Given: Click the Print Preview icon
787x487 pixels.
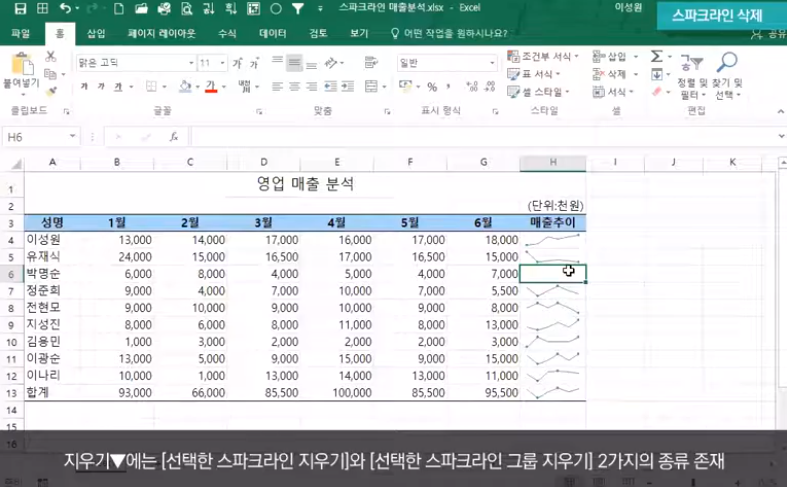Looking at the screenshot, I should (x=187, y=8).
